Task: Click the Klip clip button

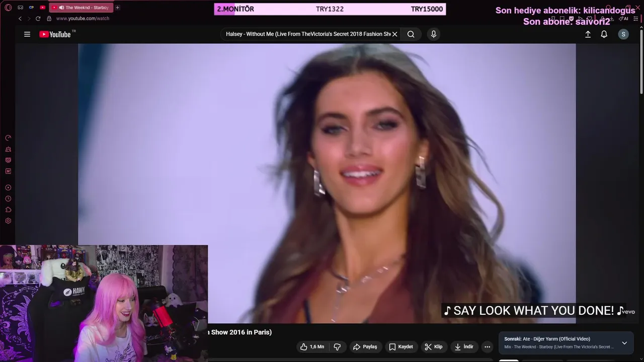Action: [434, 347]
